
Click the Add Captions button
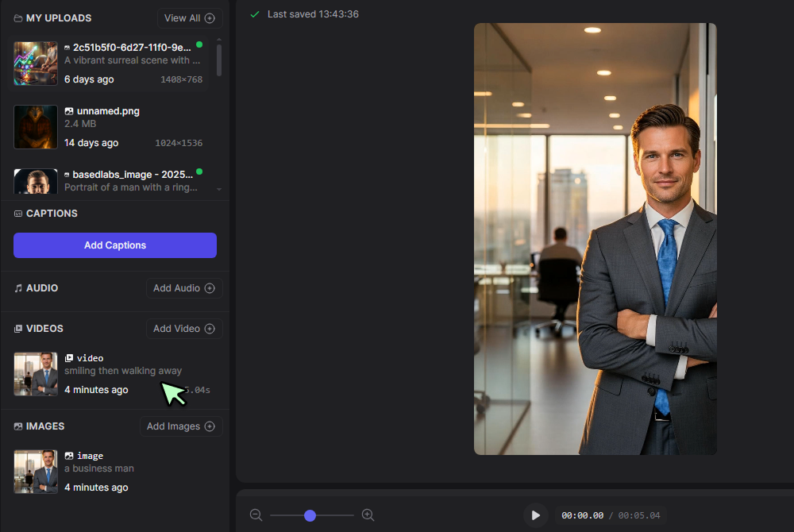click(x=115, y=245)
